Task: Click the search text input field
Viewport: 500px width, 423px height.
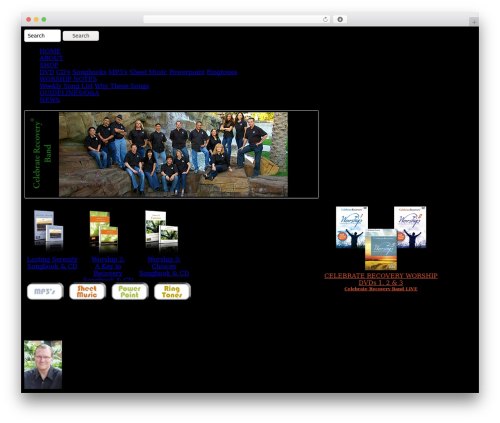Action: pos(42,36)
